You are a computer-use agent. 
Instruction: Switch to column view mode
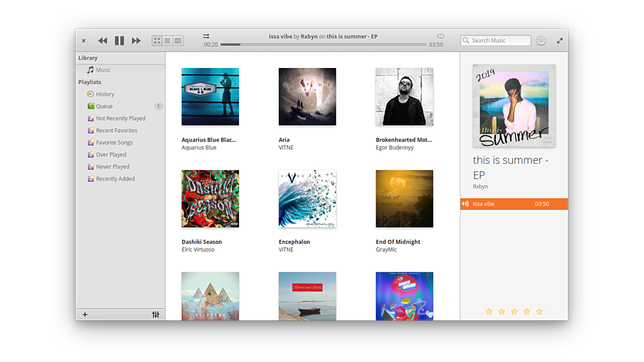click(x=178, y=40)
